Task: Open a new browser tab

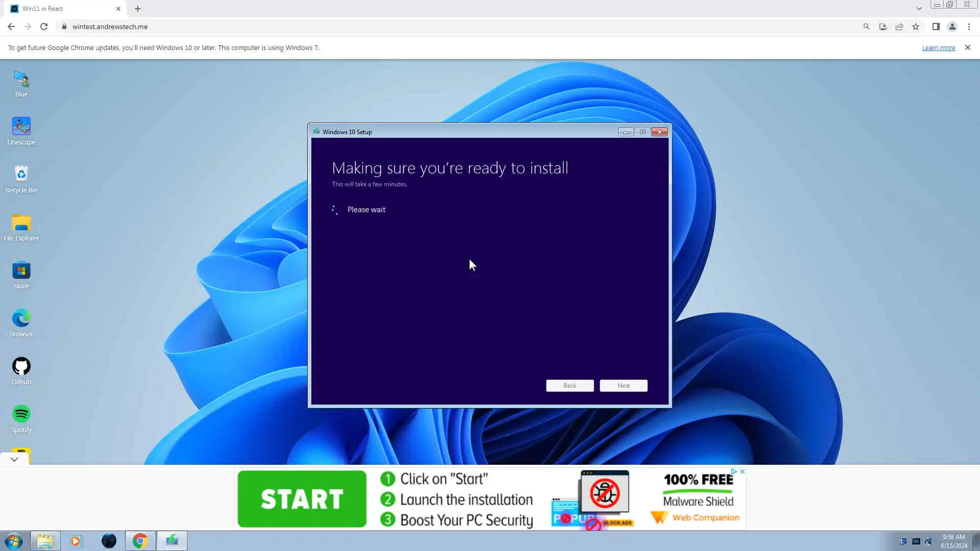Action: (138, 9)
